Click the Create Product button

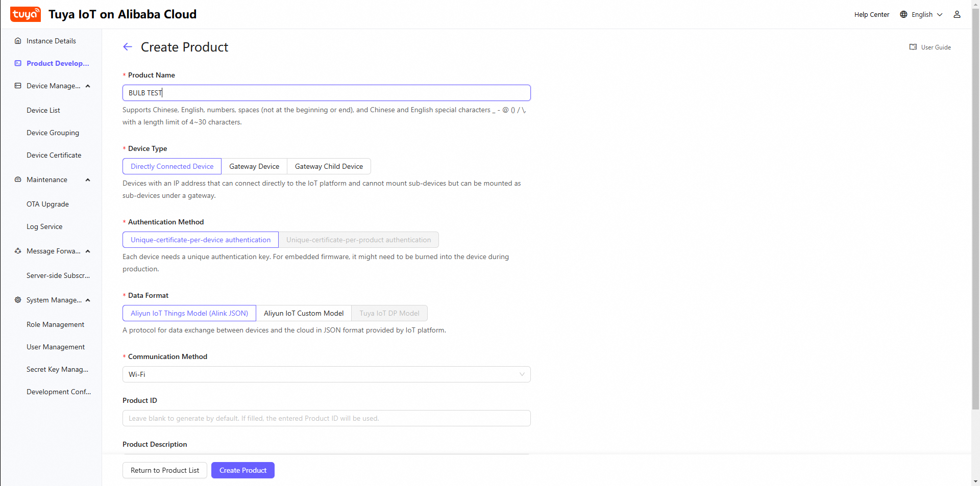coord(243,470)
